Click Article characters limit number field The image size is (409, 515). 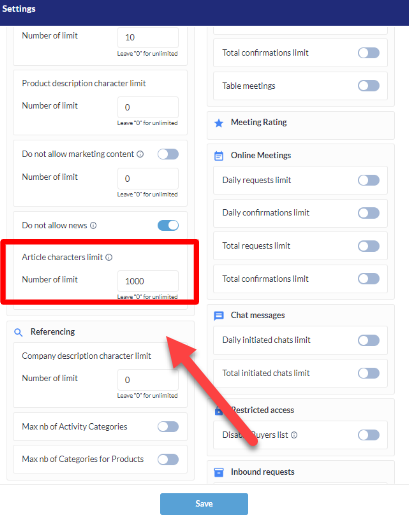coord(148,281)
